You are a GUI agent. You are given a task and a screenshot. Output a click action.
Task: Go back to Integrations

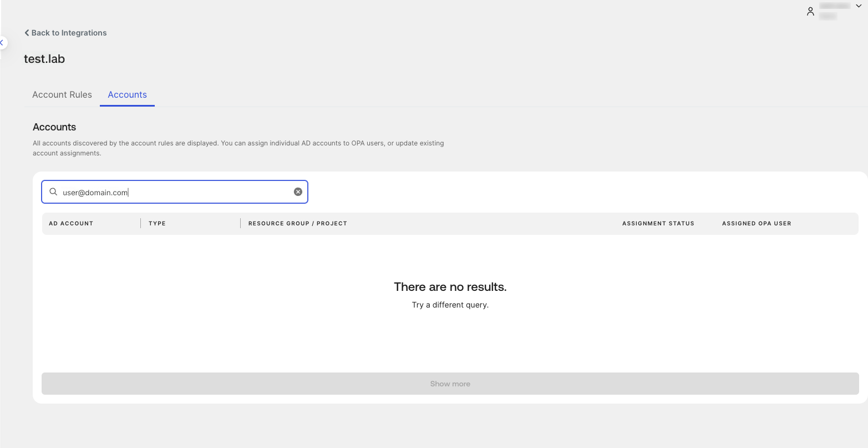coord(65,33)
